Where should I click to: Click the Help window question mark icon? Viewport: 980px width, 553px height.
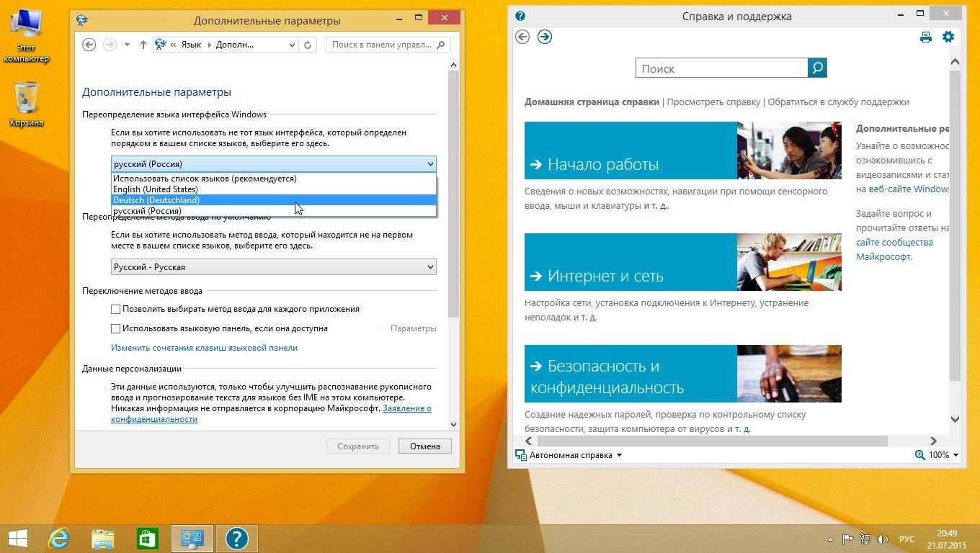click(520, 16)
